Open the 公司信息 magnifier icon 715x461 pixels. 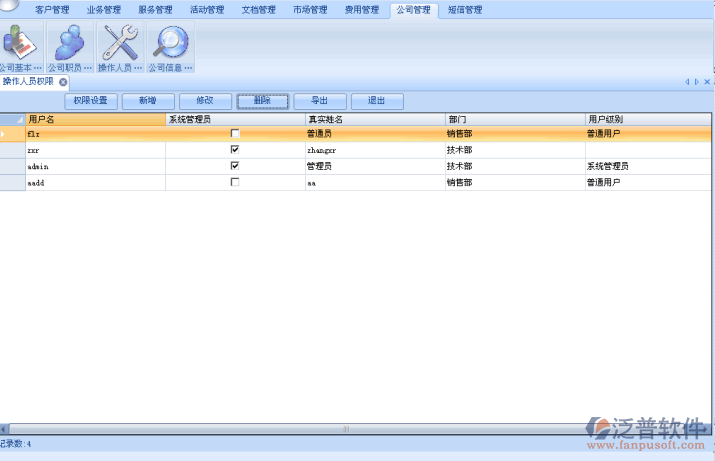coord(171,47)
